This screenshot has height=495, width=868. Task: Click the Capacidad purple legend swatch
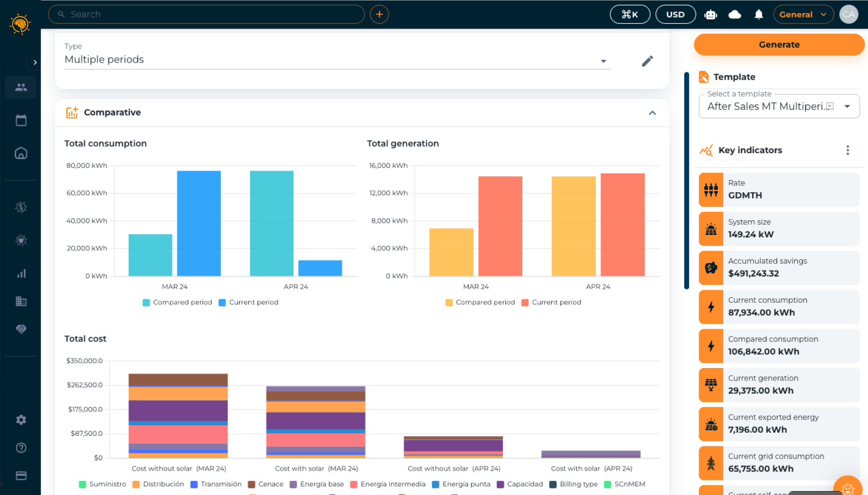click(500, 484)
